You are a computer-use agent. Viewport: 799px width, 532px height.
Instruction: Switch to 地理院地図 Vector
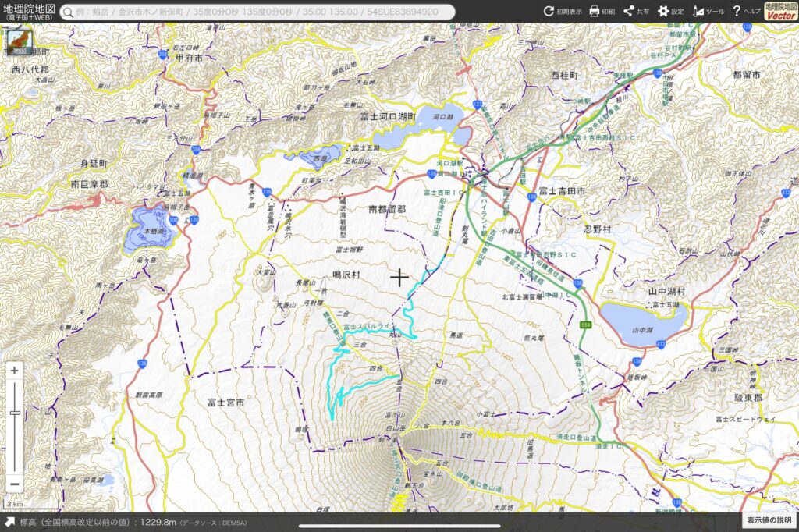pos(780,11)
